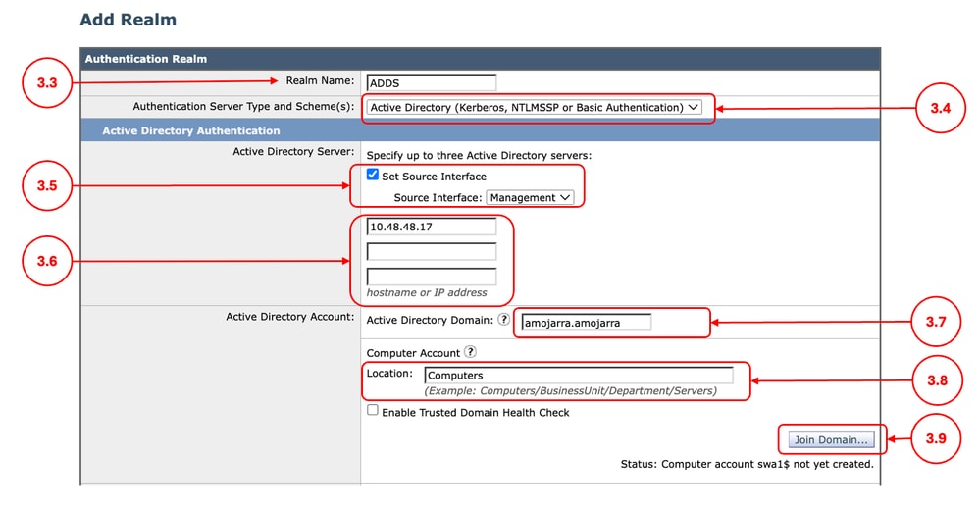
Task: Click the Add Realm page title
Action: click(129, 20)
